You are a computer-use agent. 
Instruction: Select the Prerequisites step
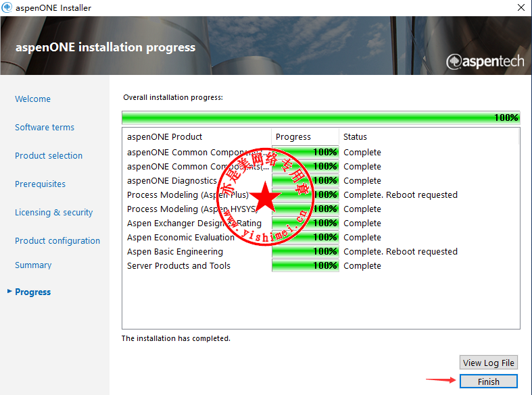pyautogui.click(x=40, y=184)
